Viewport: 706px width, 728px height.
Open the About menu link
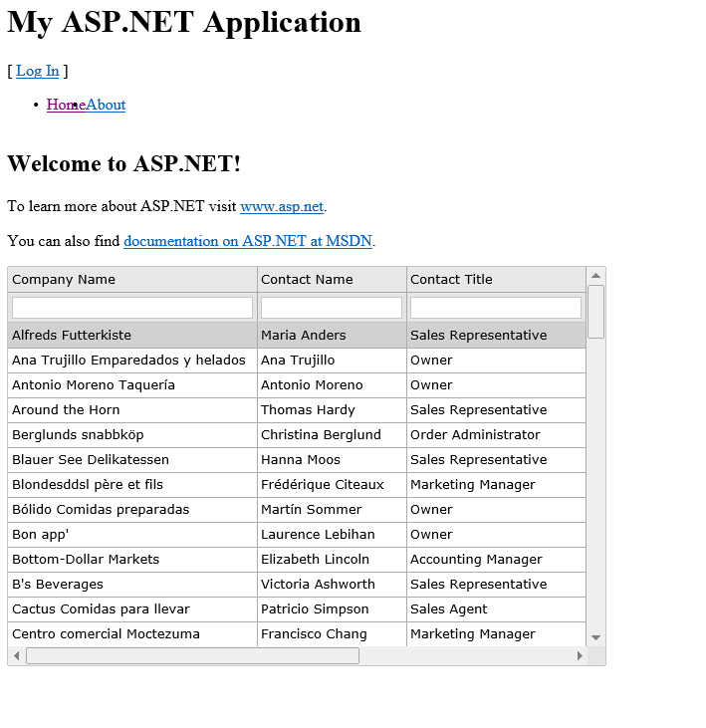coord(106,105)
